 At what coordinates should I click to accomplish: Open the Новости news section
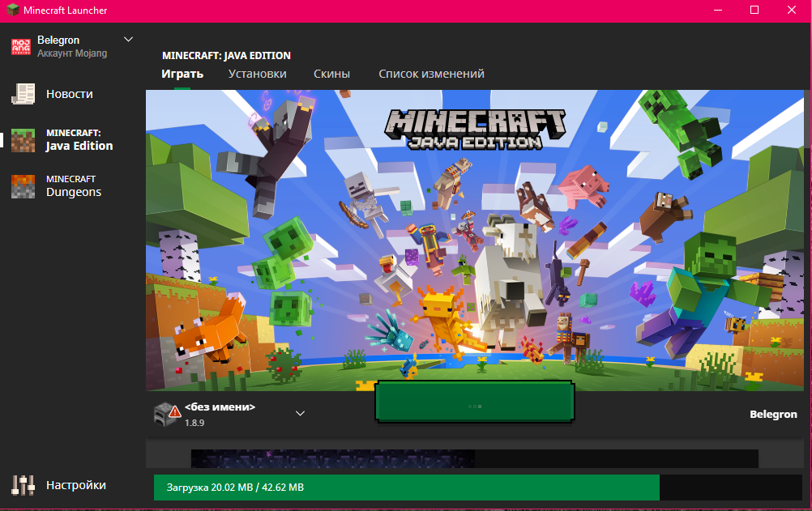(52, 94)
